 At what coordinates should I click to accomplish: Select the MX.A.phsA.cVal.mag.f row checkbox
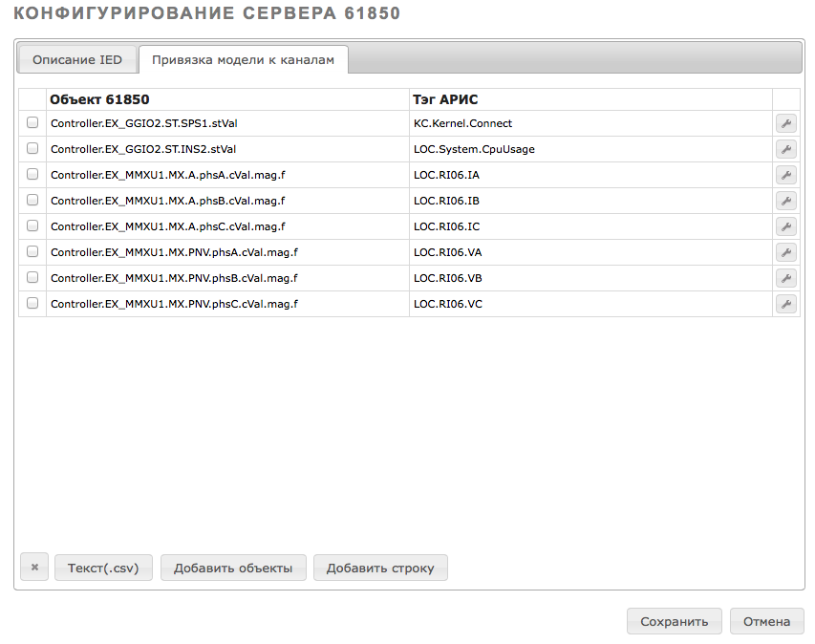coord(32,174)
